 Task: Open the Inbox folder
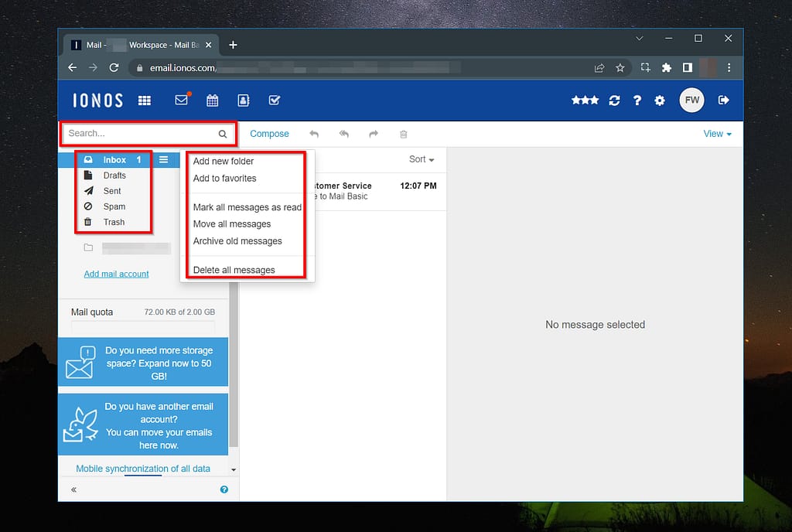tap(114, 159)
